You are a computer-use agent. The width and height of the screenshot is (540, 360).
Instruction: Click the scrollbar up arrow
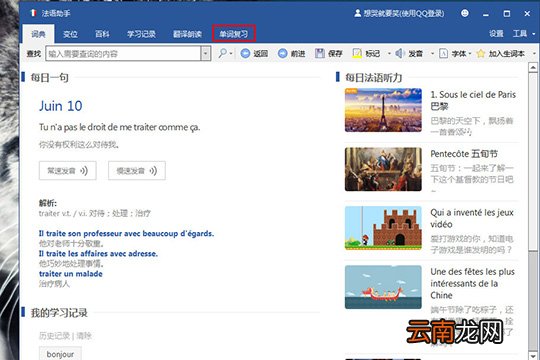point(533,68)
